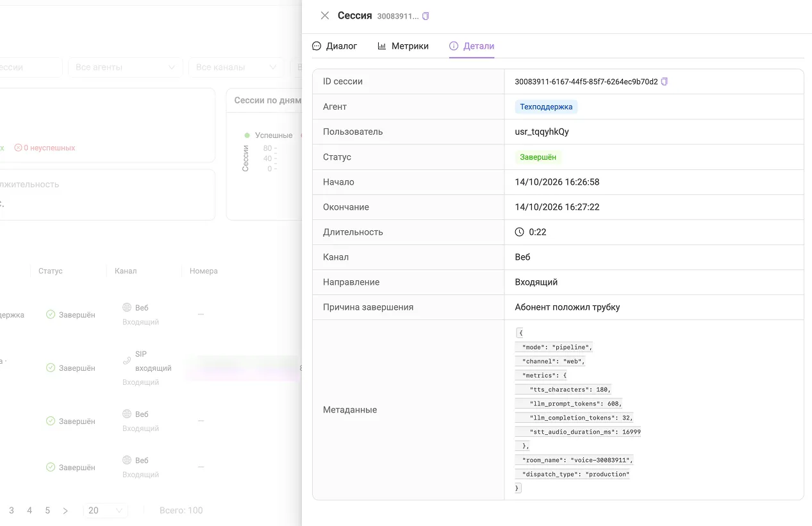Click the tts_characters line in metadata
Image resolution: width=812 pixels, height=526 pixels.
(x=564, y=389)
